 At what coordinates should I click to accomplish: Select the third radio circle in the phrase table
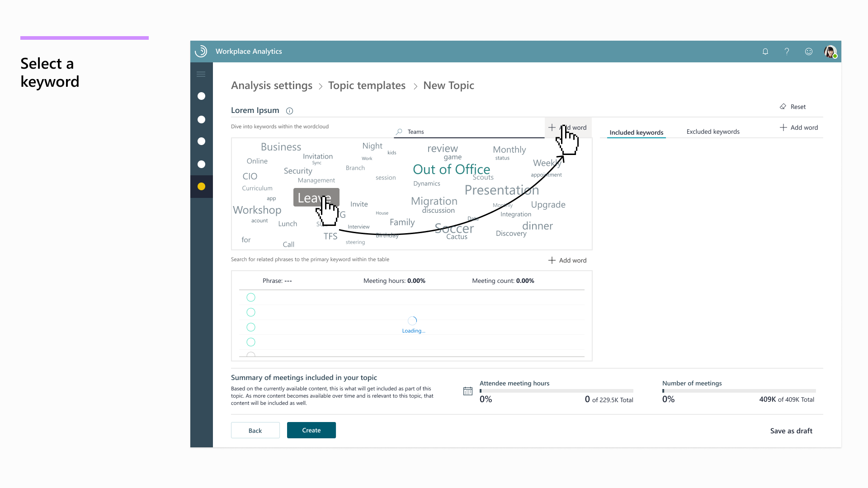[x=251, y=327]
